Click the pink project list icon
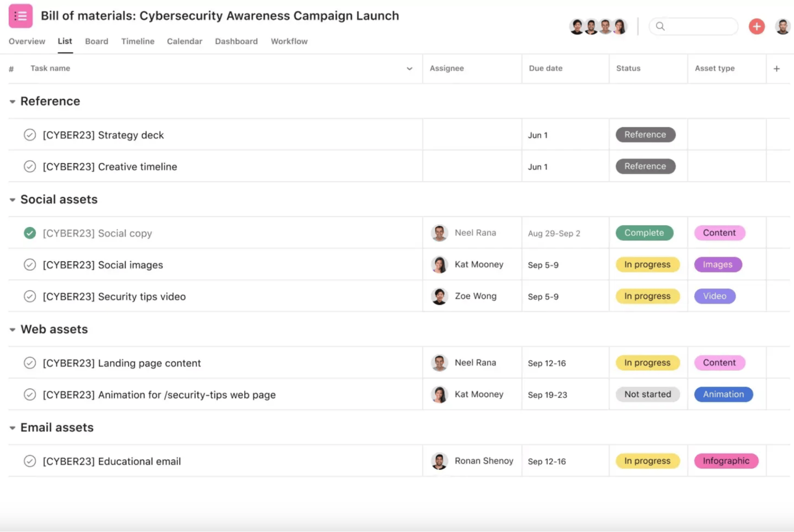The width and height of the screenshot is (794, 532). [x=20, y=16]
